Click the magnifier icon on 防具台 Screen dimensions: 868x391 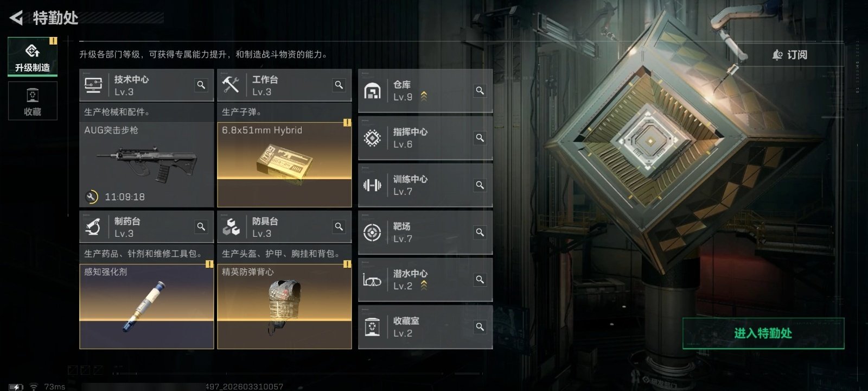coord(339,226)
